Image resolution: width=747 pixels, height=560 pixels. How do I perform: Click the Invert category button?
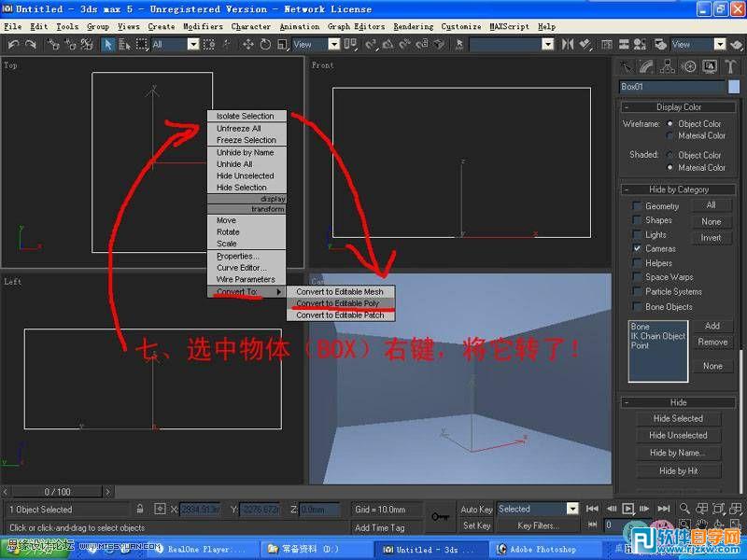[x=711, y=237]
